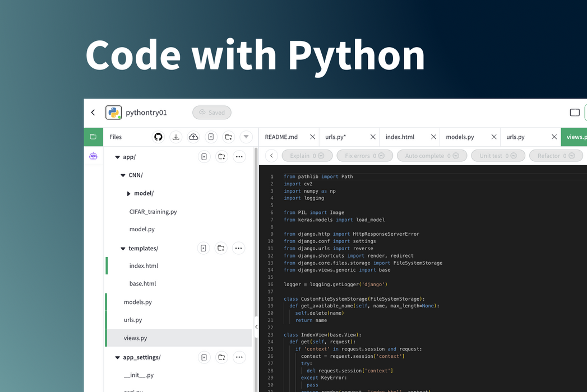Create a new file inside the app/ folder
Screen dimensions: 587x392
204,156
